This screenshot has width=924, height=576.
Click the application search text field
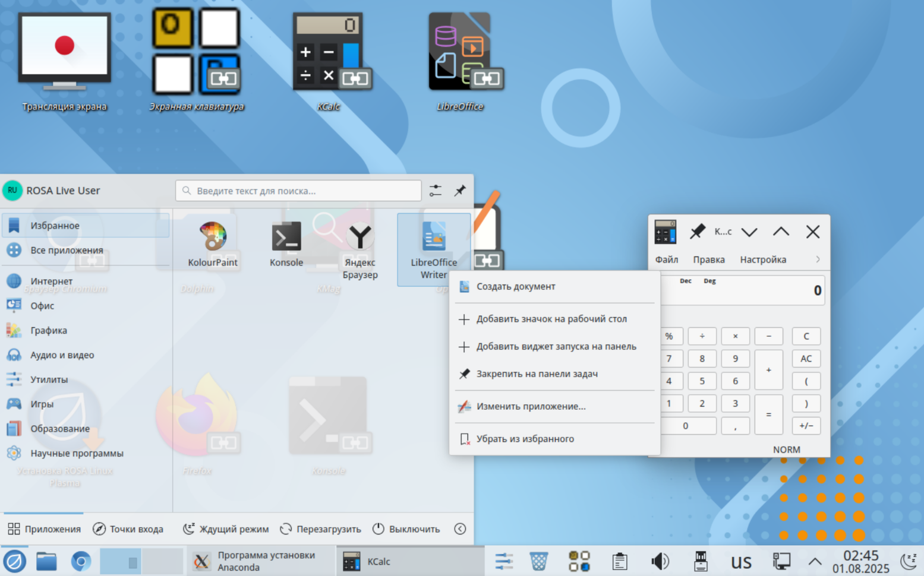coord(298,191)
